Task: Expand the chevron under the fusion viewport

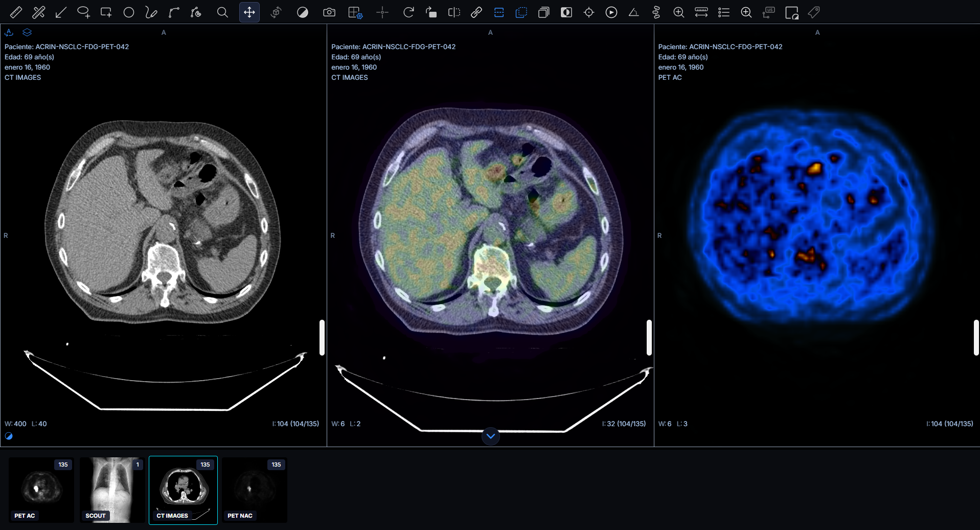Action: tap(491, 436)
